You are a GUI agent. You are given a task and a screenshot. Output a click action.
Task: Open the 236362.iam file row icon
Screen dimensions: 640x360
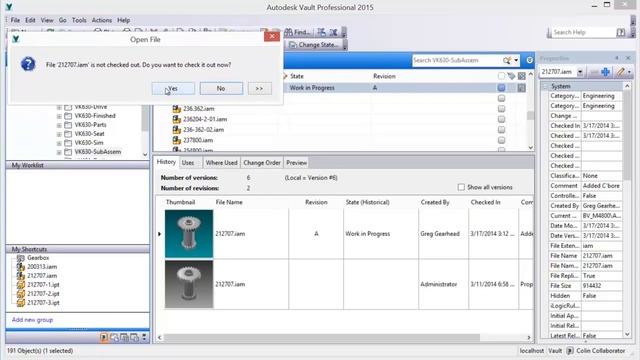point(176,109)
